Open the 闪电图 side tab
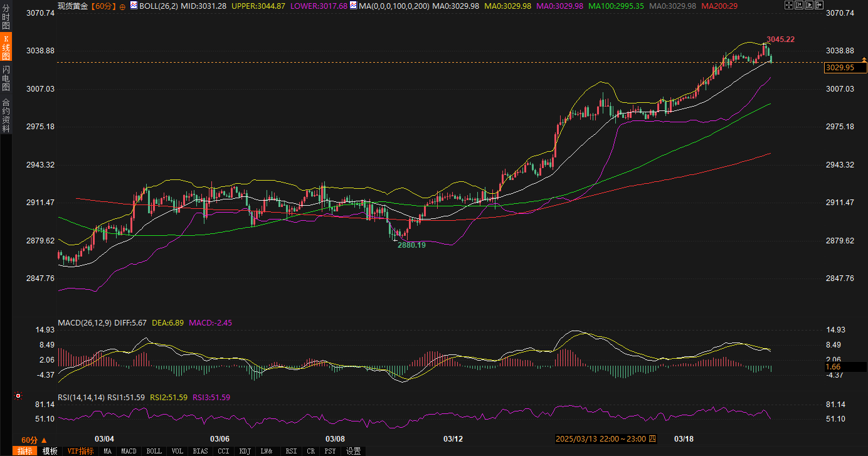This screenshot has width=868, height=456. tap(6, 78)
